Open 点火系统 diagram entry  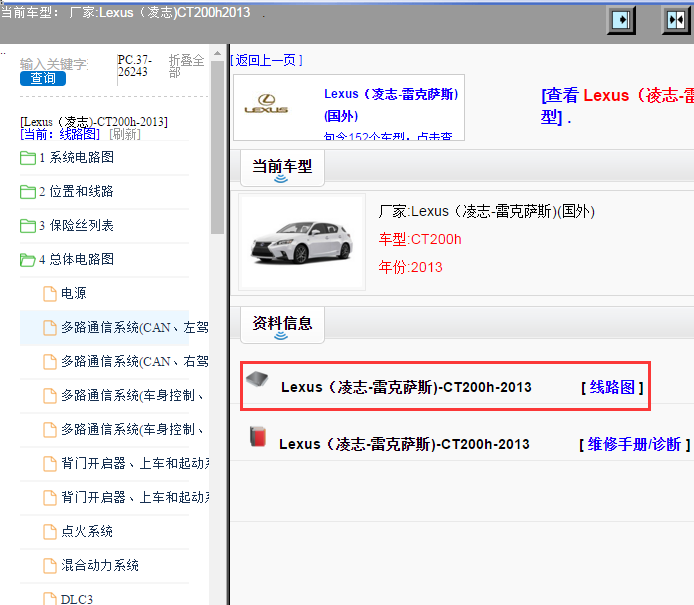point(87,531)
